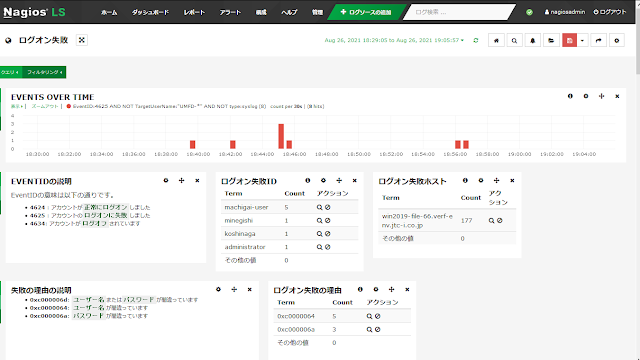The height and width of the screenshot is (360, 640).
Task: Open the 表示 dropdown in Events Over Time
Action: (17, 106)
